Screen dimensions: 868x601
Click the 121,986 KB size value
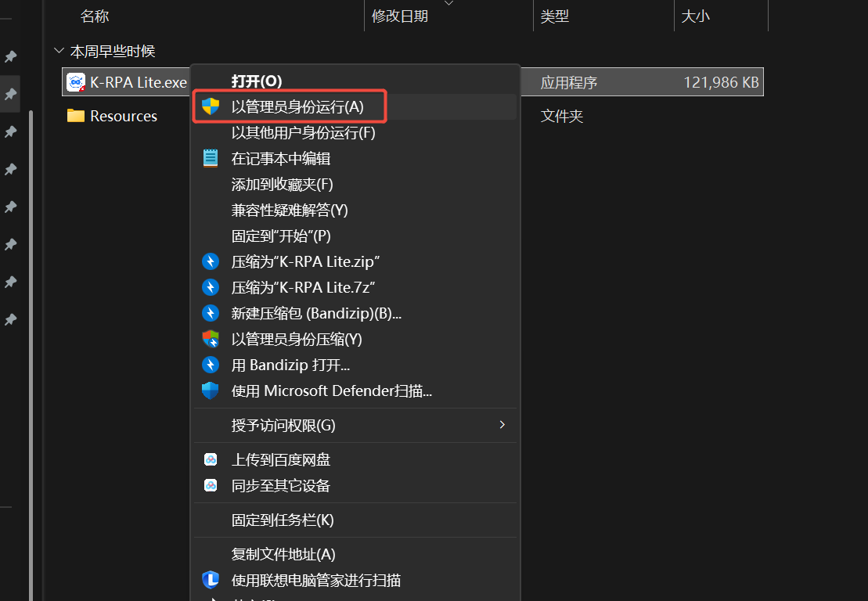(x=721, y=82)
